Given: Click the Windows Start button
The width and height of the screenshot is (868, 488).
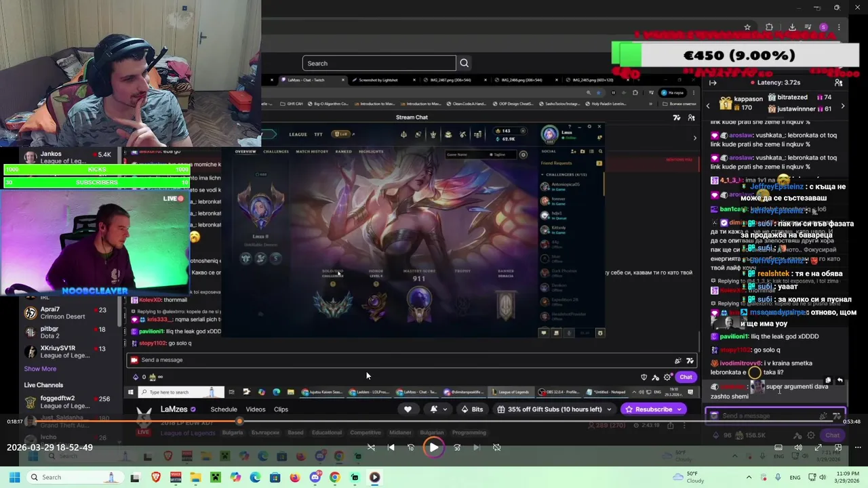Looking at the screenshot, I should (x=14, y=477).
